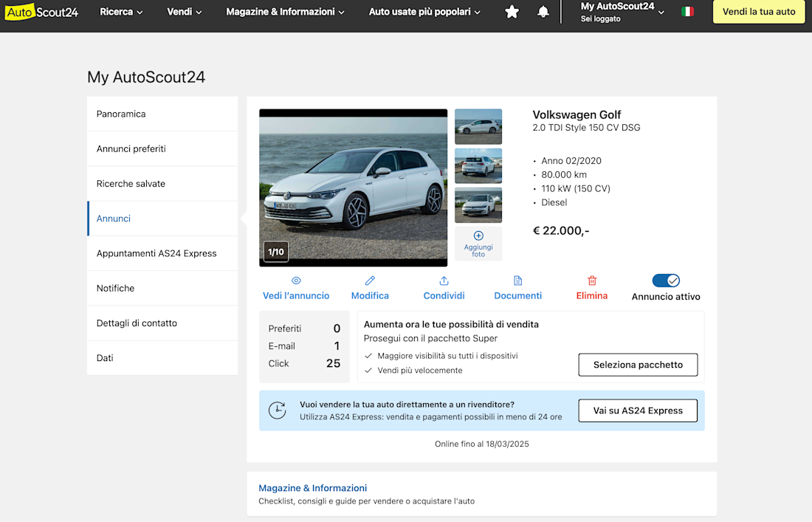Viewport: 812px width, 522px height.
Task: Expand Auto usate più popolari menu
Action: point(424,12)
